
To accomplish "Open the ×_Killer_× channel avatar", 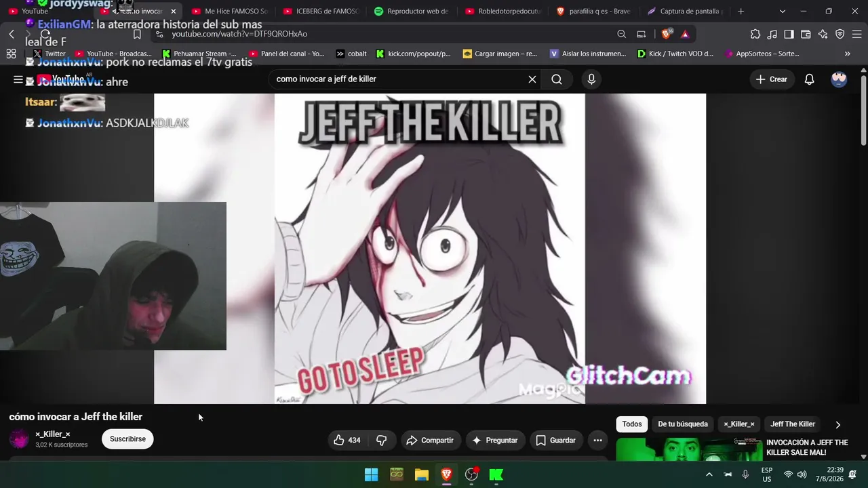I will [19, 439].
